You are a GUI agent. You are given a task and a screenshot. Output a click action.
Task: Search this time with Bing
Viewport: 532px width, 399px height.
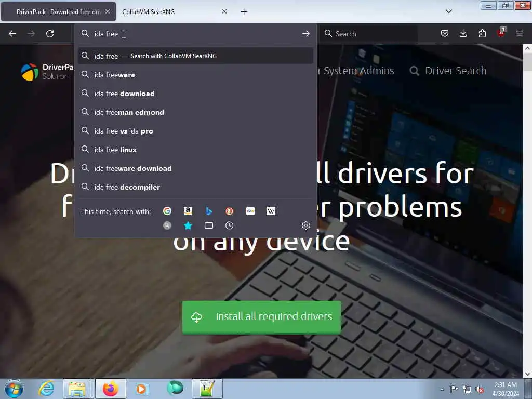click(209, 211)
